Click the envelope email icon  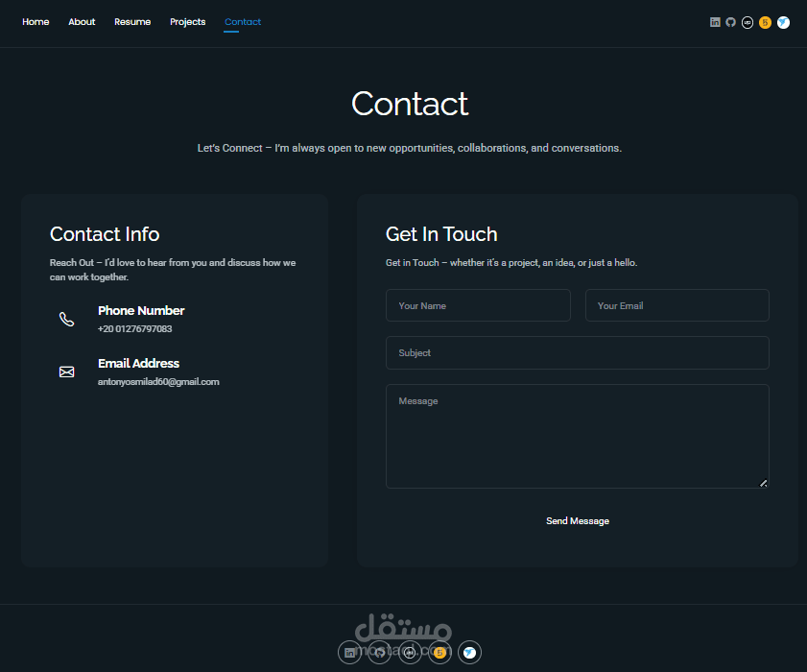click(x=66, y=372)
